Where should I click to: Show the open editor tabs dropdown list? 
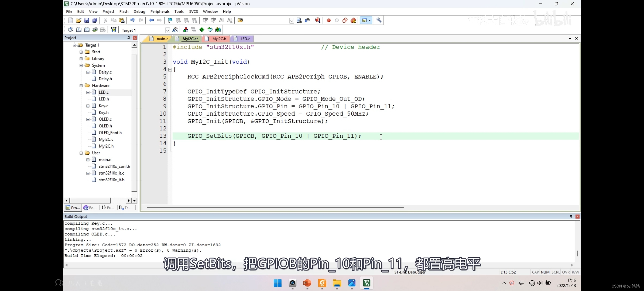pyautogui.click(x=570, y=39)
